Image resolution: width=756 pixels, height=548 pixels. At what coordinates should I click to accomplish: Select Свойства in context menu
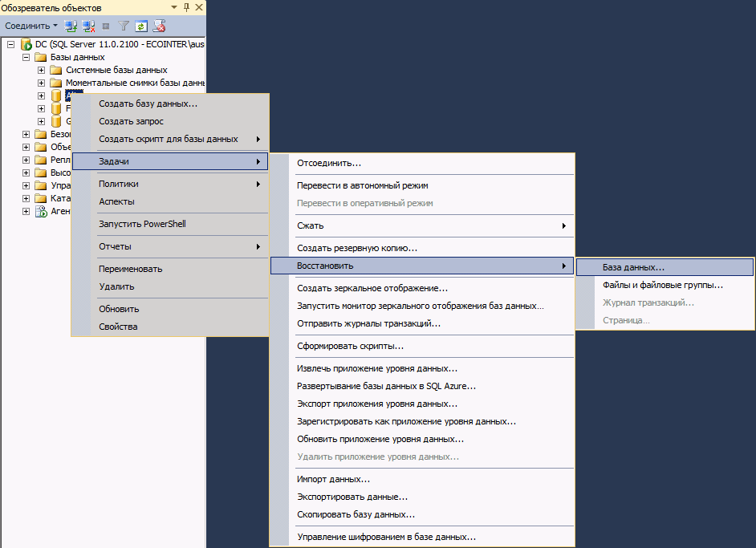click(x=118, y=327)
